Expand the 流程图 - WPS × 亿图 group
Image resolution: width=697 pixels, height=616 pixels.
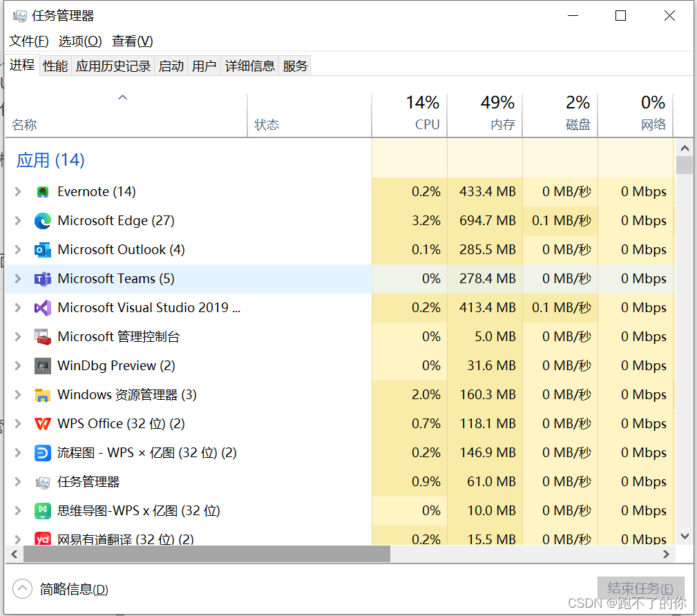click(18, 453)
